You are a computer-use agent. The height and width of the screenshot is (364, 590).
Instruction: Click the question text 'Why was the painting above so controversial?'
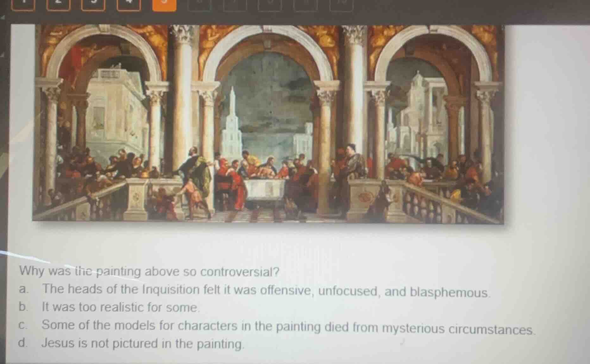pyautogui.click(x=149, y=271)
